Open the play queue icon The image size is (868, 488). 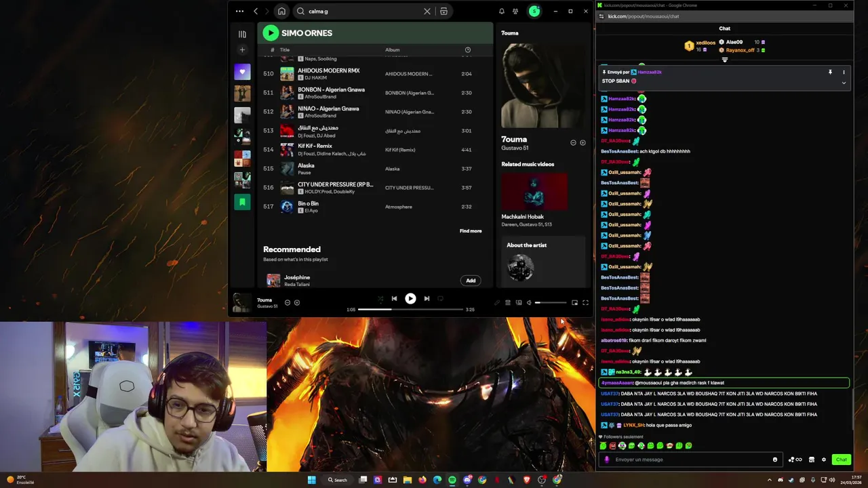coord(508,303)
